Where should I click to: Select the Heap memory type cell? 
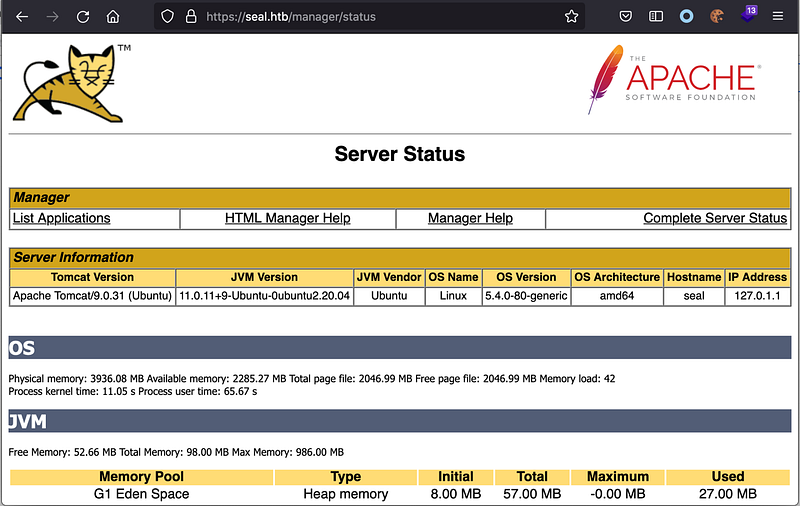[x=346, y=494]
